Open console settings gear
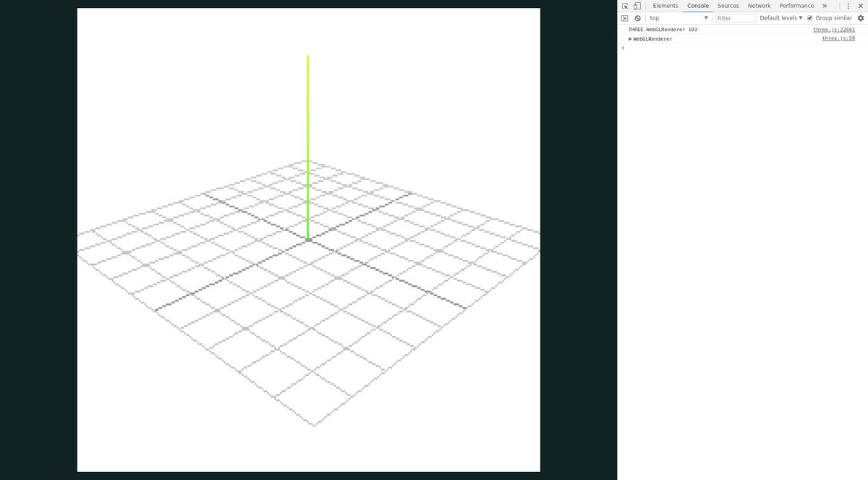868x480 pixels. 861,18
